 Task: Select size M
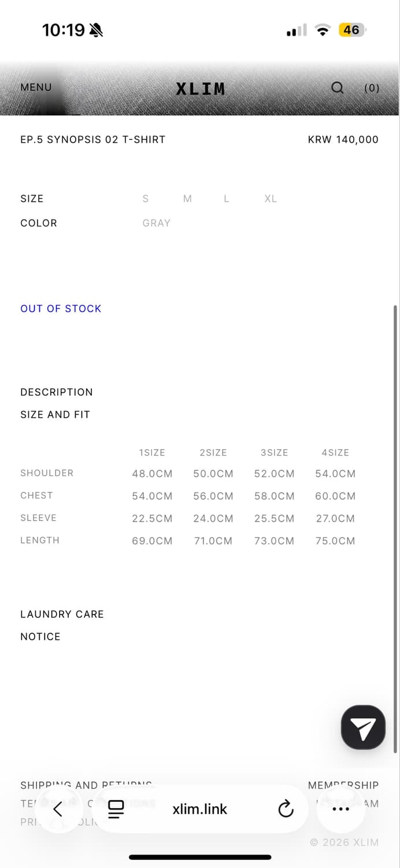pos(187,198)
